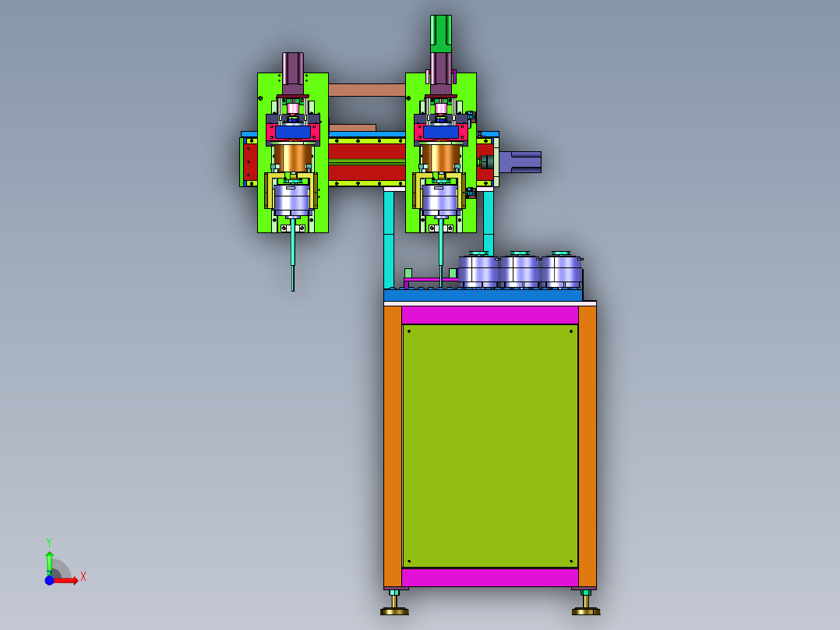This screenshot has width=840, height=630.
Task: Select the middle silver cylinder on the table
Action: [520, 271]
